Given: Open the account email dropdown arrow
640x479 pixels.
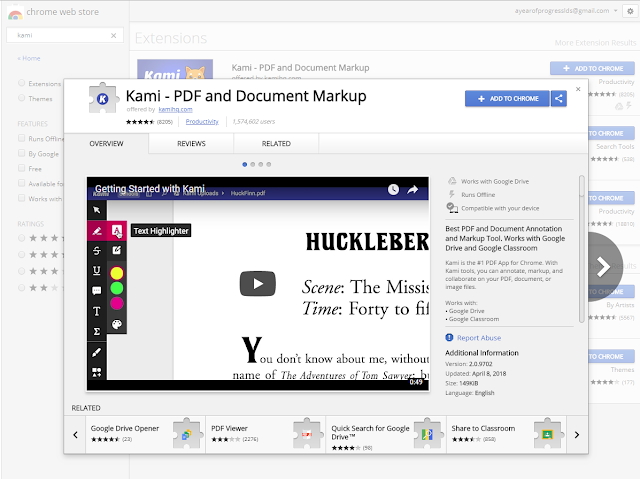Looking at the screenshot, I should 616,11.
